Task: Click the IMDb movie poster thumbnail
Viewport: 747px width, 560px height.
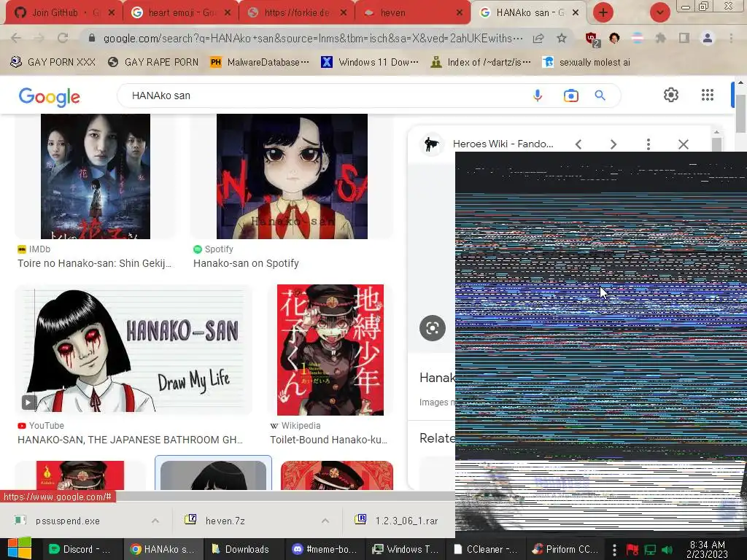Action: 96,176
